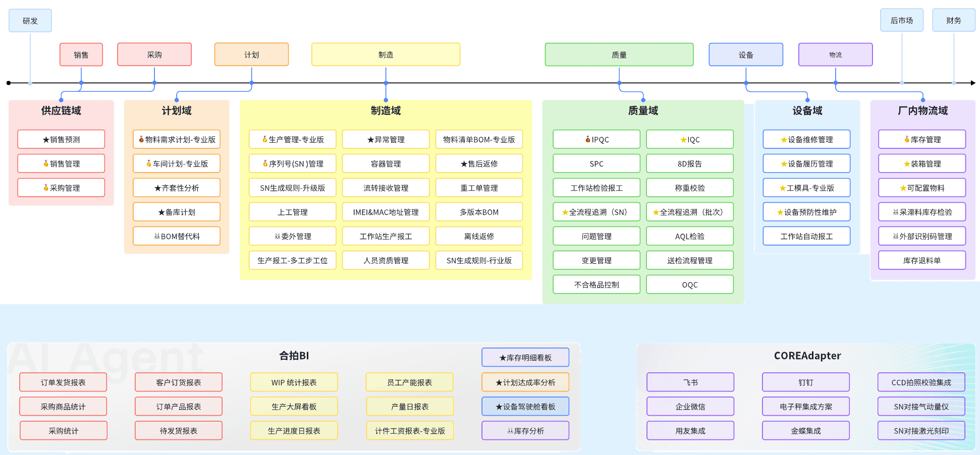Click 采购管理 module
Viewport: 980px width, 455px height.
click(61, 188)
